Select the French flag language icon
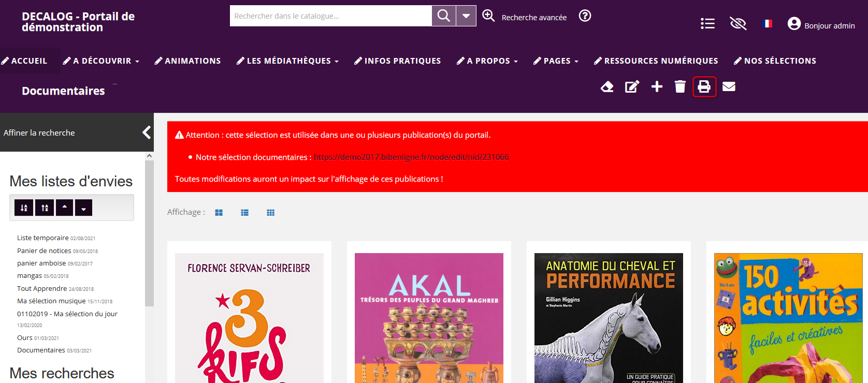Screen dimensions: 868x383 [x=768, y=23]
